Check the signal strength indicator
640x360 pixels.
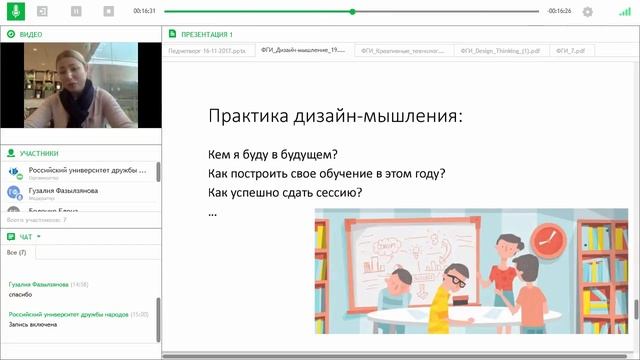(624, 12)
